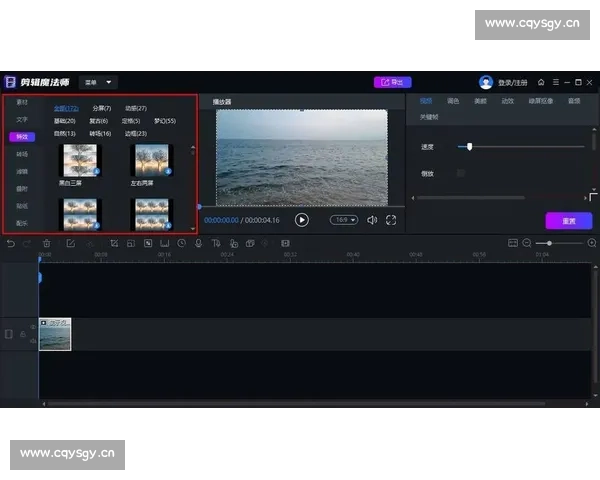Screen dimensions: 600x480
Task: Click the purple 导出 export button
Action: [x=392, y=82]
